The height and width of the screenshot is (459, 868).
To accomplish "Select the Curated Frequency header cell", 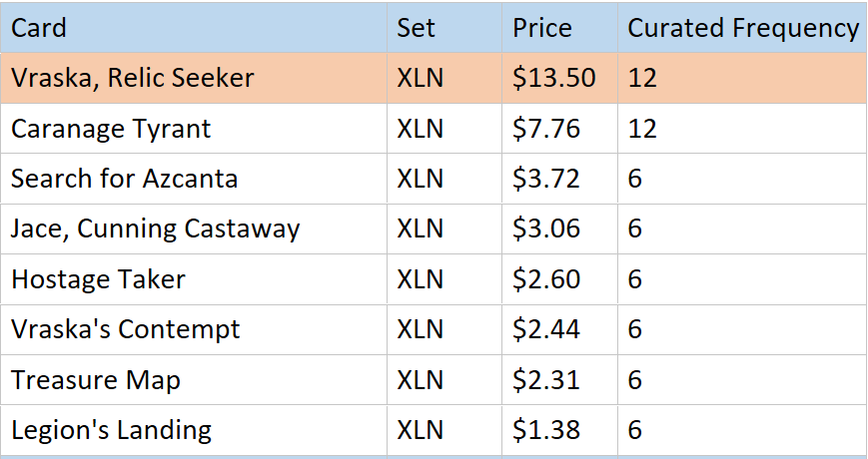I will click(x=742, y=28).
